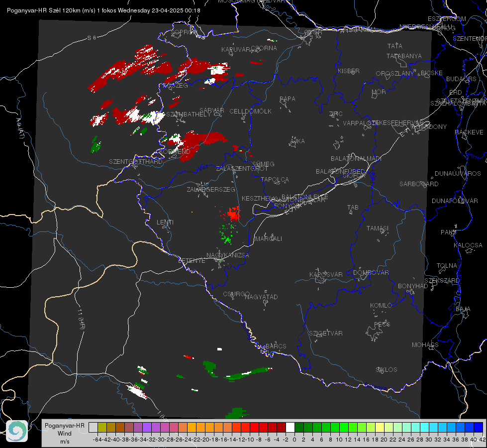This screenshot has height=448, width=487.
Task: Click the SZOMBATHELY city label
Action: pos(189,114)
